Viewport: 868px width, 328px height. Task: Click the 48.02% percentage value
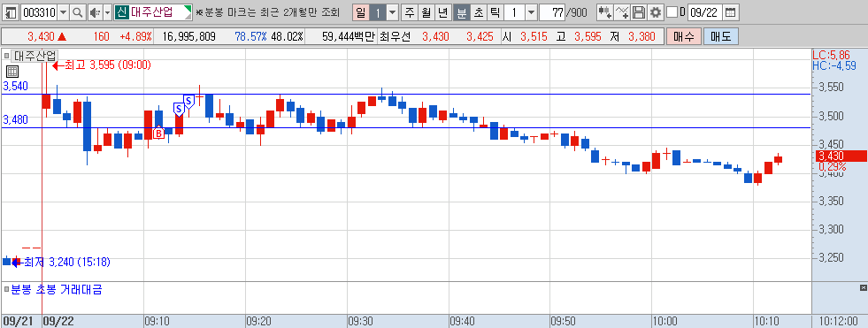tap(288, 37)
